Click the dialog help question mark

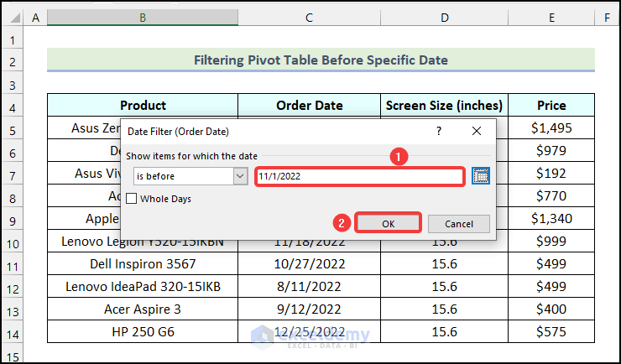coord(438,131)
